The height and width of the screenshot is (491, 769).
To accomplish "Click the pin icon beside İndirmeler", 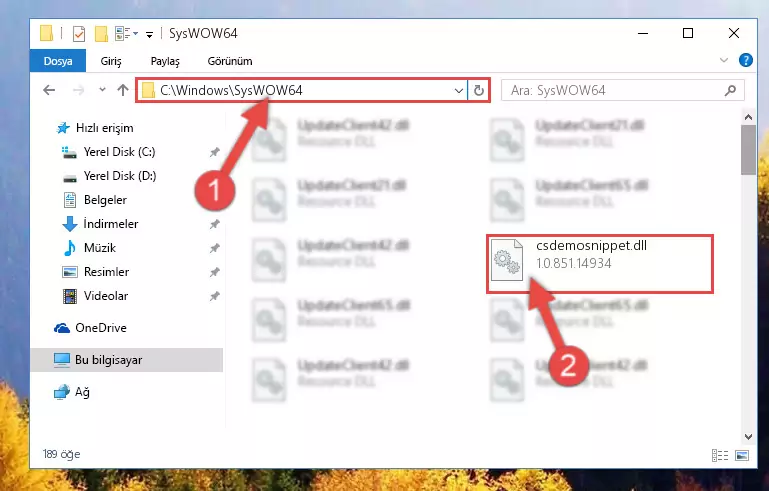I will (x=214, y=225).
